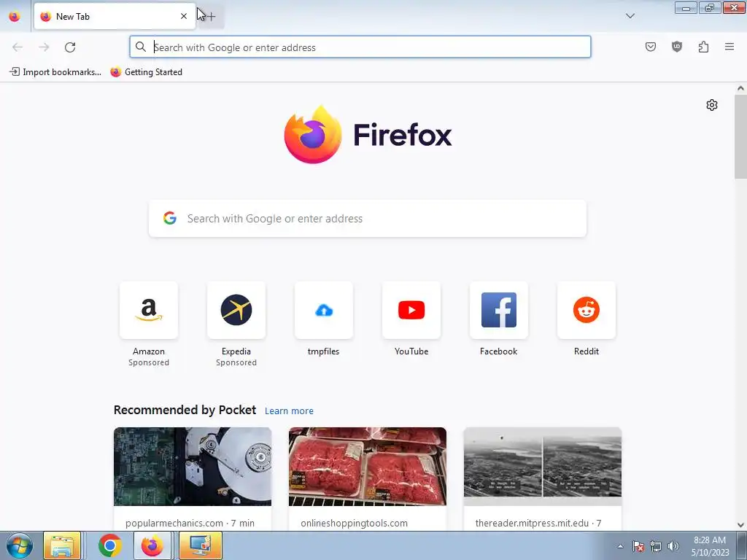Click the taskbar clock showing 8:28 AM
The image size is (747, 560).
(x=710, y=546)
